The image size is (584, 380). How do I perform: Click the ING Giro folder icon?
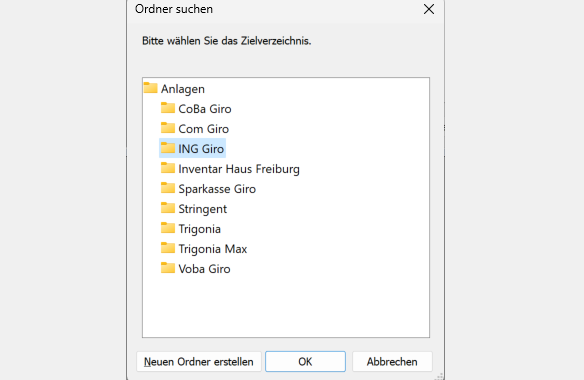pos(168,148)
